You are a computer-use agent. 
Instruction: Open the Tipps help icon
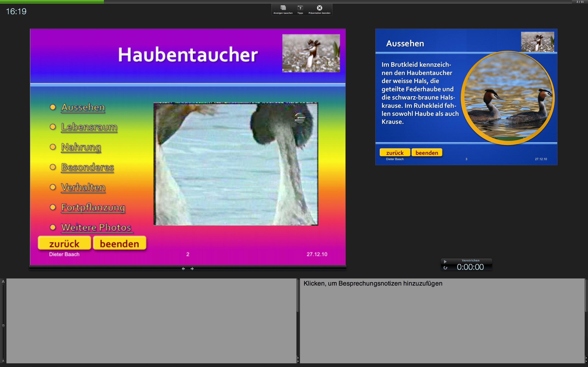pyautogui.click(x=300, y=8)
